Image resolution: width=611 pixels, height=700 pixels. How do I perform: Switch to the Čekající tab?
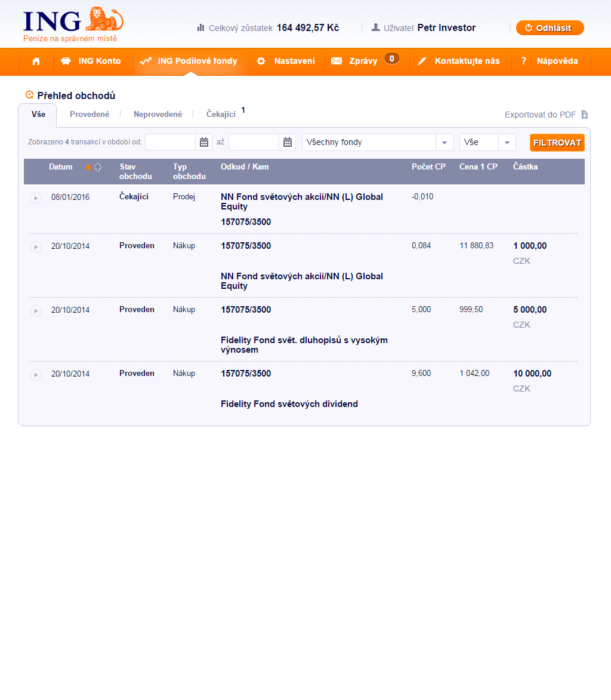[x=221, y=114]
